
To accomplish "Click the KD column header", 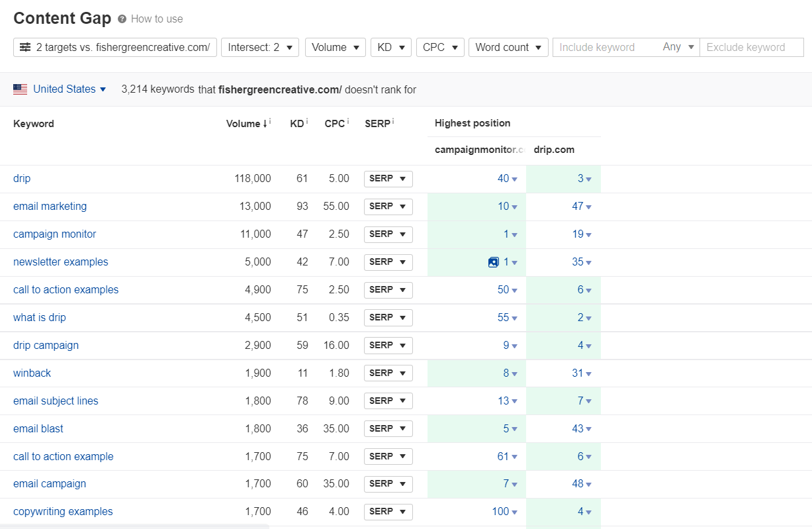I will [297, 124].
